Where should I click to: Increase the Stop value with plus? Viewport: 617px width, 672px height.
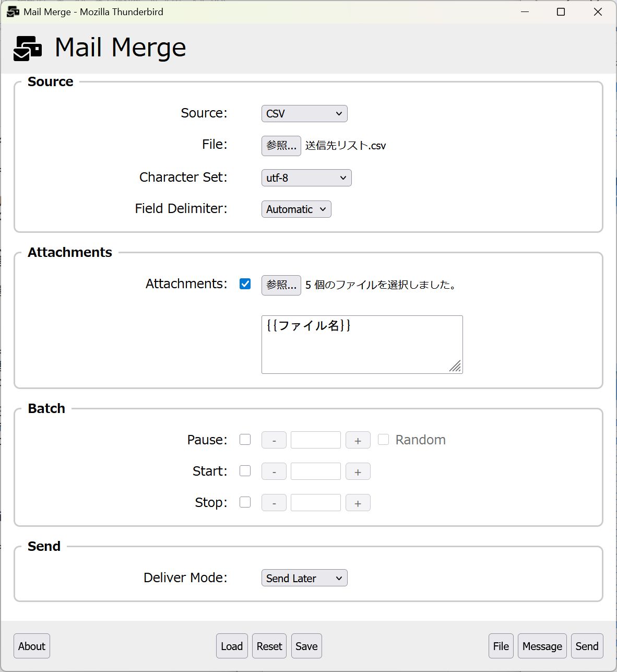click(358, 503)
